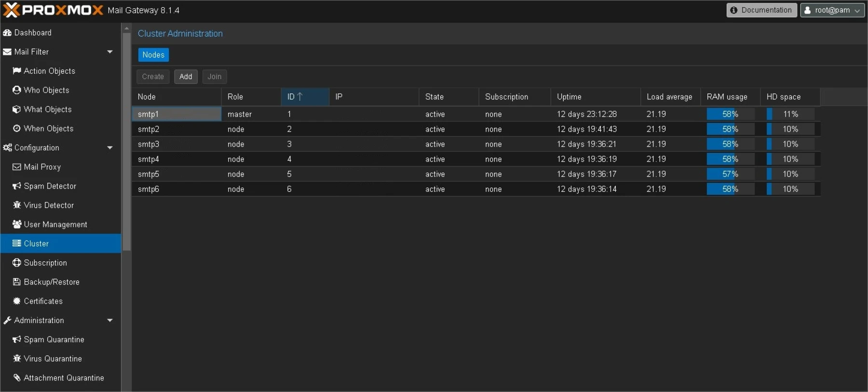Viewport: 868px width, 392px height.
Task: Click the Certificates badge icon
Action: tap(17, 301)
